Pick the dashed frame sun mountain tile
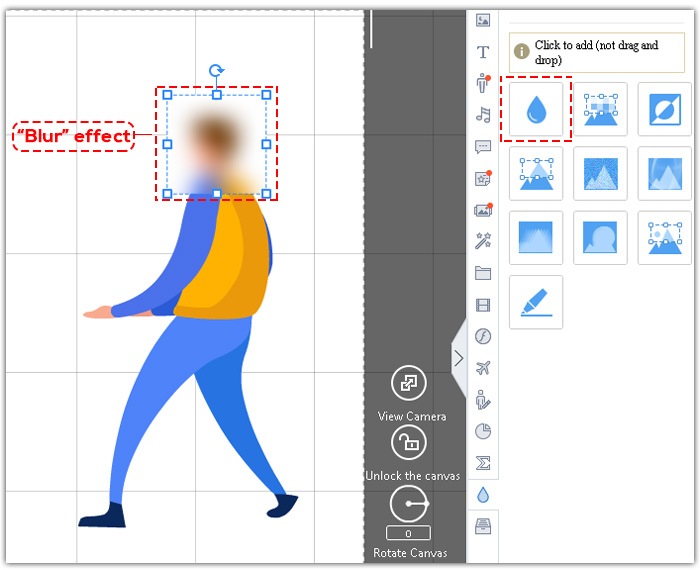700x570 pixels. [x=665, y=237]
